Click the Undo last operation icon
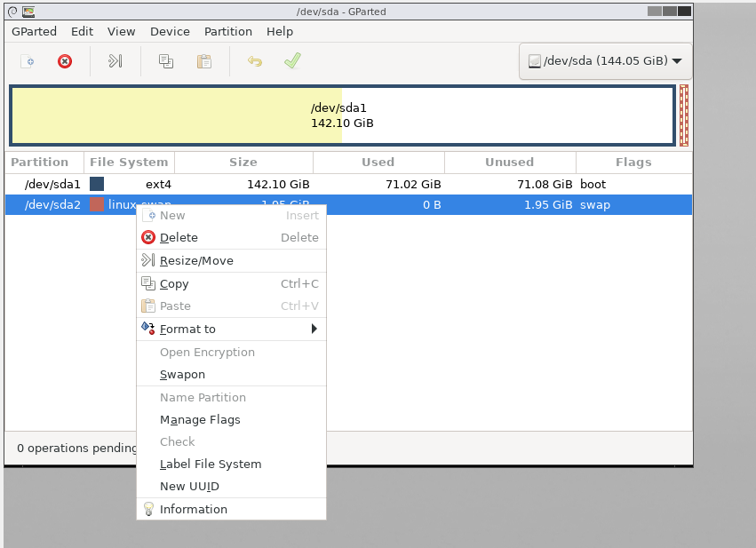The image size is (756, 548). [254, 61]
